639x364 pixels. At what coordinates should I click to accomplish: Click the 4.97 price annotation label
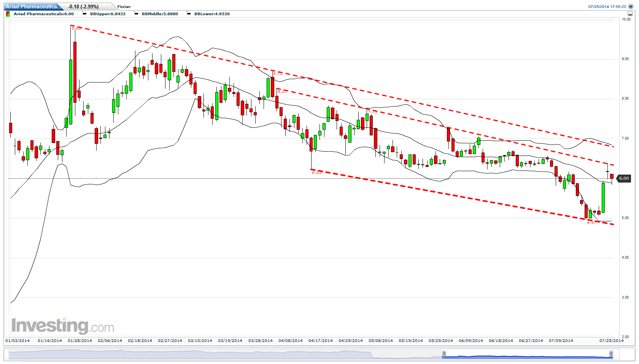(x=591, y=223)
